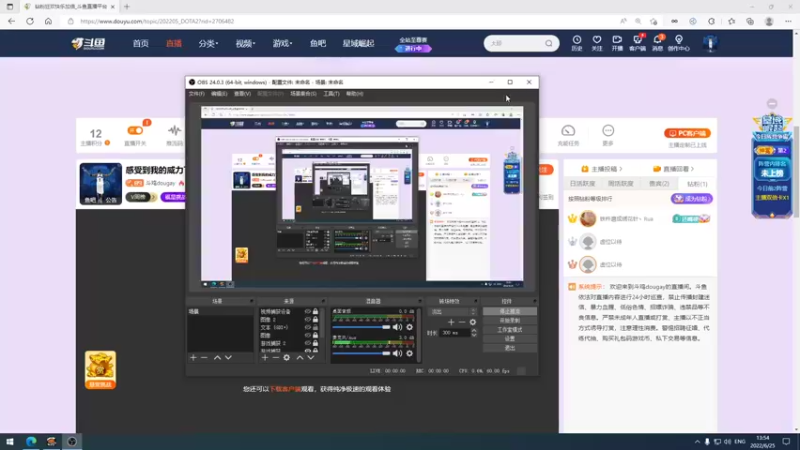Image resolution: width=800 pixels, height=450 pixels.
Task: Click Start Recording button in OBS controls
Action: pyautogui.click(x=510, y=320)
